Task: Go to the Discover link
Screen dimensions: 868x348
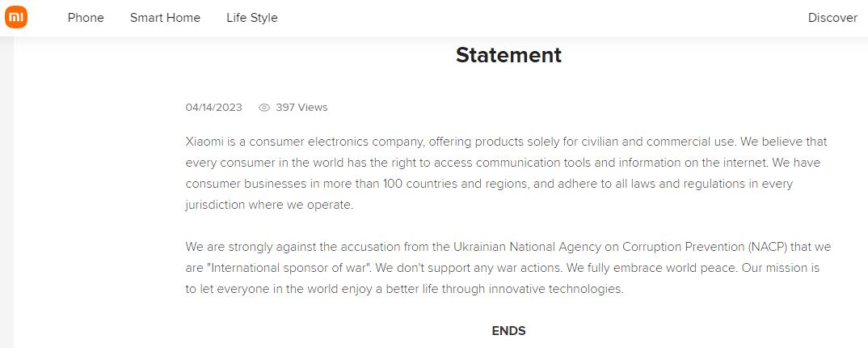Action: pyautogui.click(x=832, y=18)
